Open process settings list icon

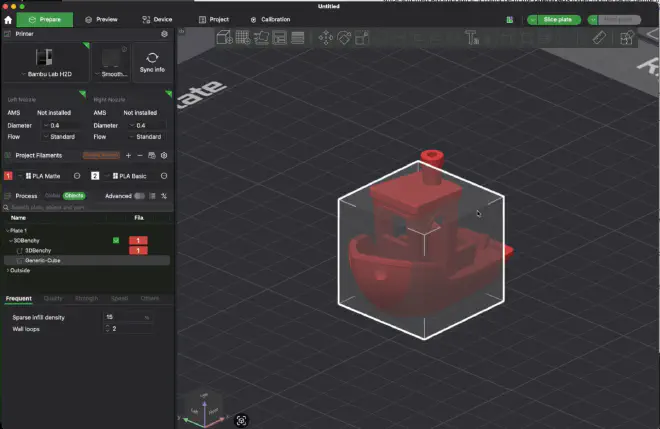click(152, 196)
